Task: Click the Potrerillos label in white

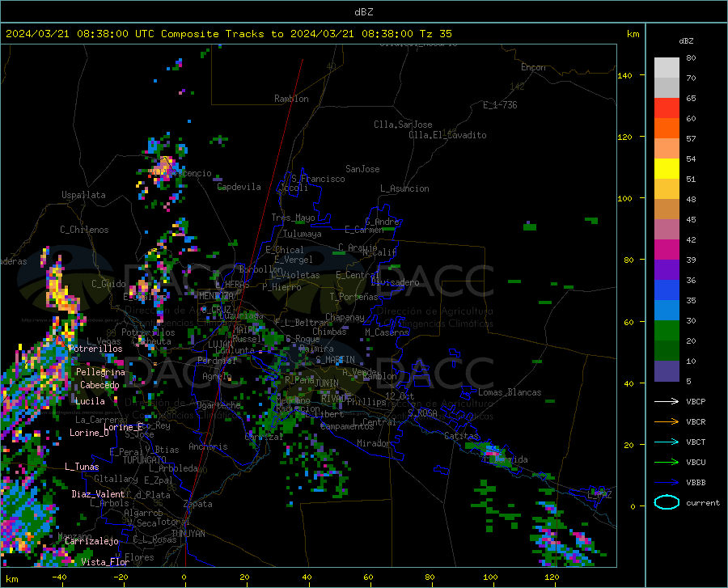Action: click(95, 349)
